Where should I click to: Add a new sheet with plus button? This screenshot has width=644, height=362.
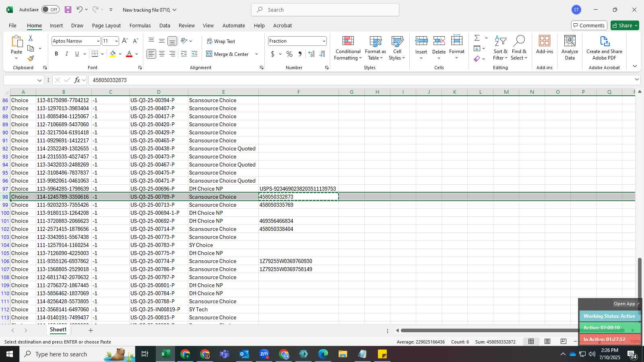(91, 330)
